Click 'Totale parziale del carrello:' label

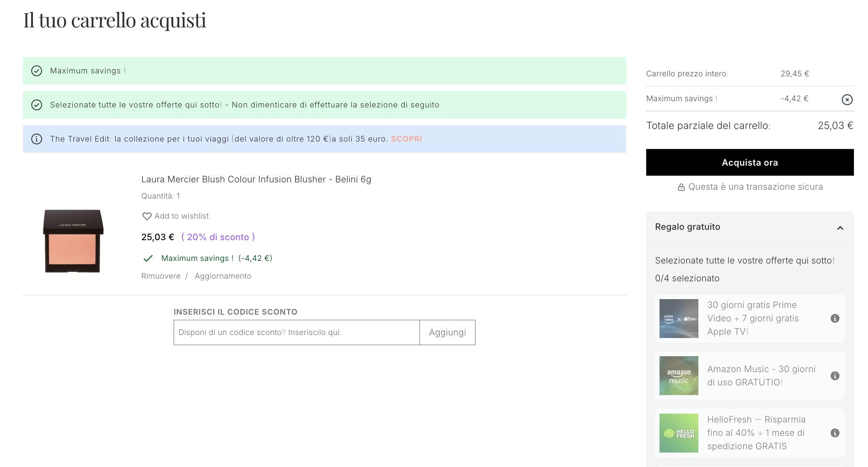(x=708, y=126)
